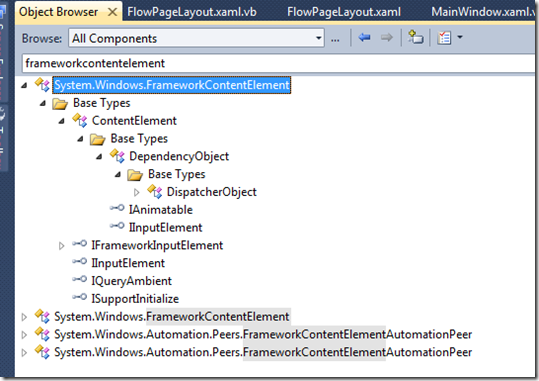Switch to FlowPageLayout.xaml.vb tab
This screenshot has height=381, width=539.
(x=191, y=12)
